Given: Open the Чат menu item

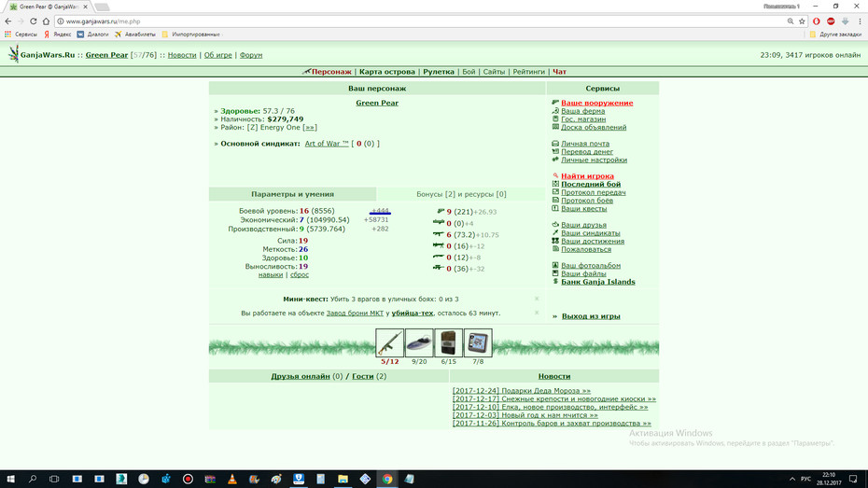Looking at the screenshot, I should (560, 71).
